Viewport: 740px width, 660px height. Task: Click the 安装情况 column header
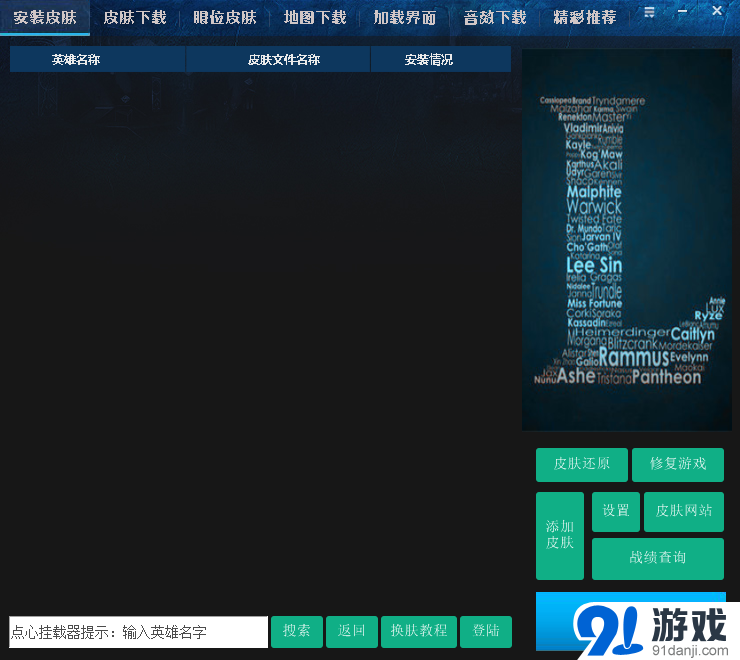point(441,59)
